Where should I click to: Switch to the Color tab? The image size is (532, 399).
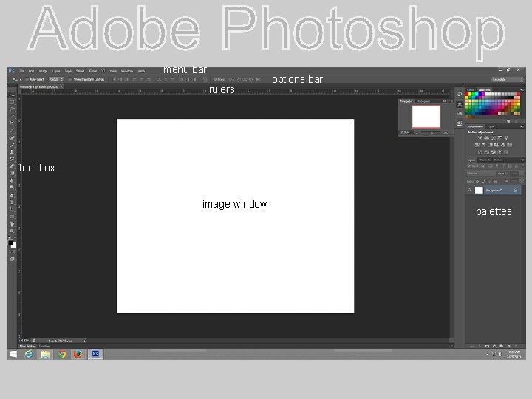pyautogui.click(x=471, y=90)
